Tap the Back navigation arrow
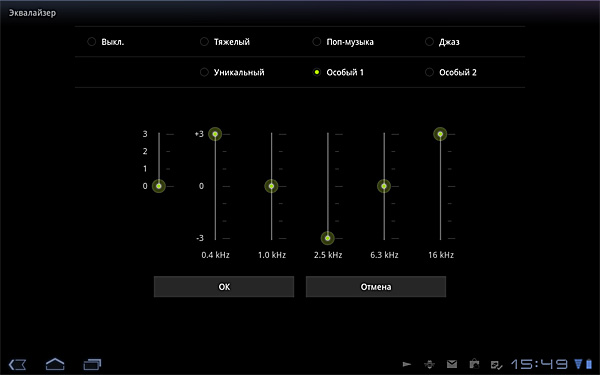Image resolution: width=600 pixels, height=375 pixels. pyautogui.click(x=18, y=364)
